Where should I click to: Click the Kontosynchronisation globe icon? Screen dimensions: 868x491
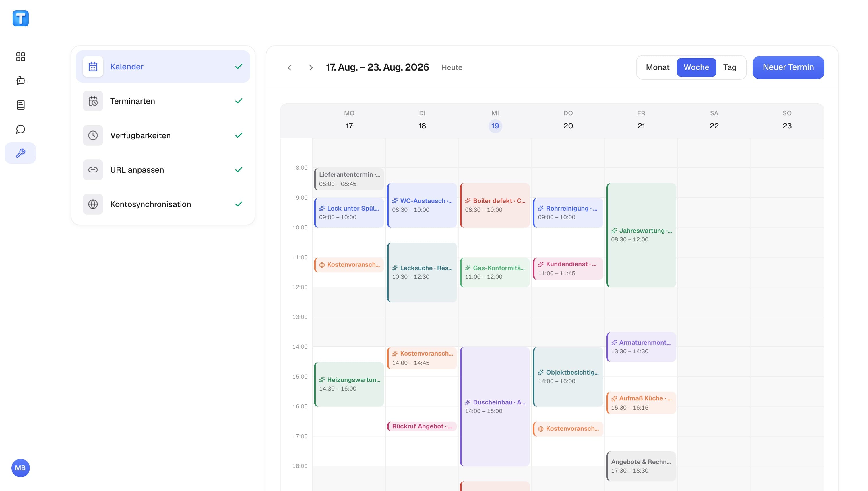point(93,204)
